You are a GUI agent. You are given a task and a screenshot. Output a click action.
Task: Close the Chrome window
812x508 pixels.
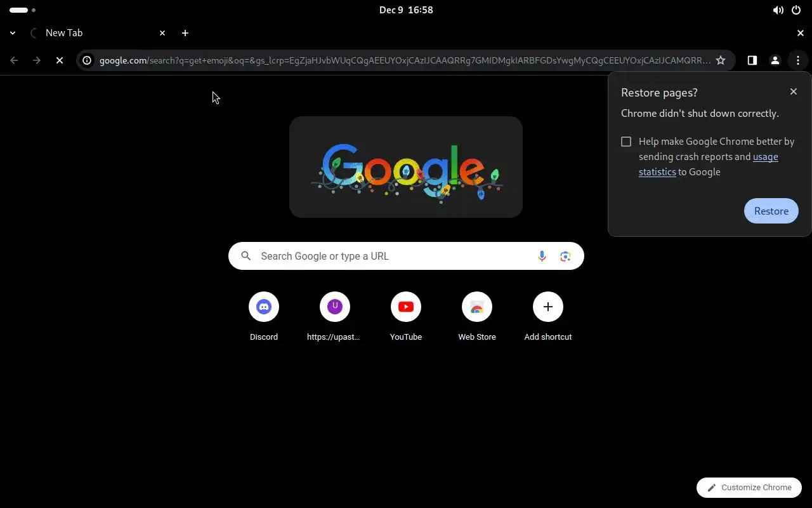[801, 33]
